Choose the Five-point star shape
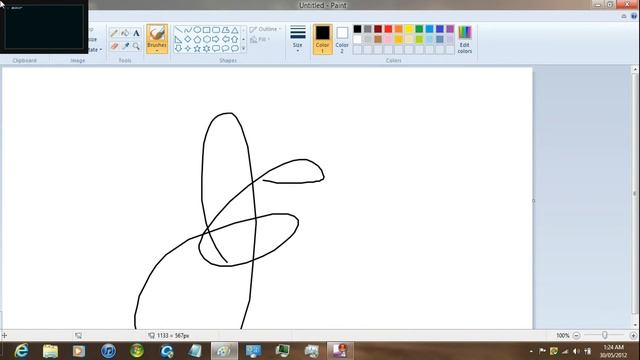 point(197,49)
